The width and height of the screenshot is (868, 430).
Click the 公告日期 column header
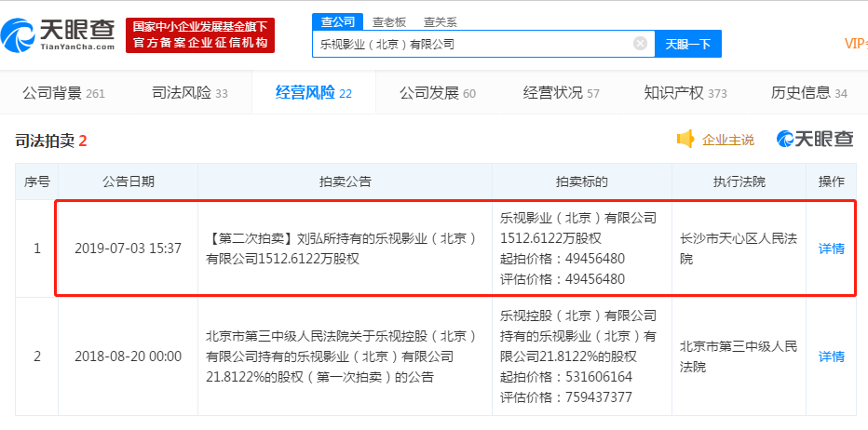[x=128, y=181]
